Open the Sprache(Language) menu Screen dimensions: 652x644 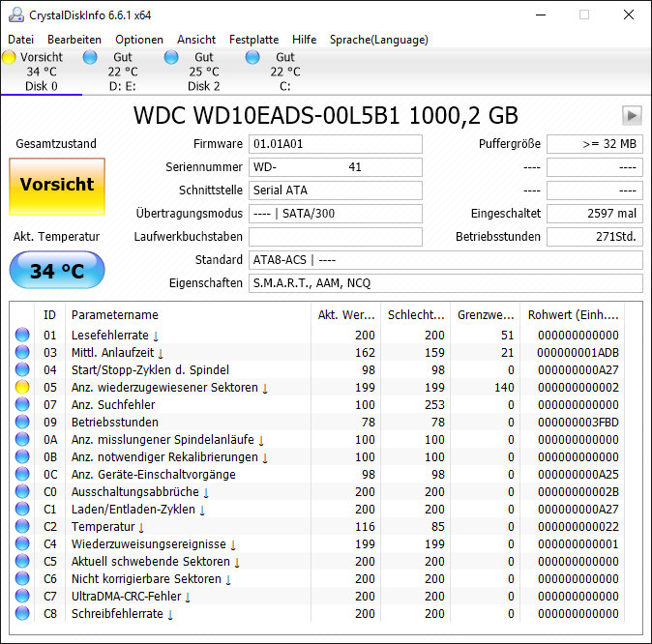click(x=379, y=40)
